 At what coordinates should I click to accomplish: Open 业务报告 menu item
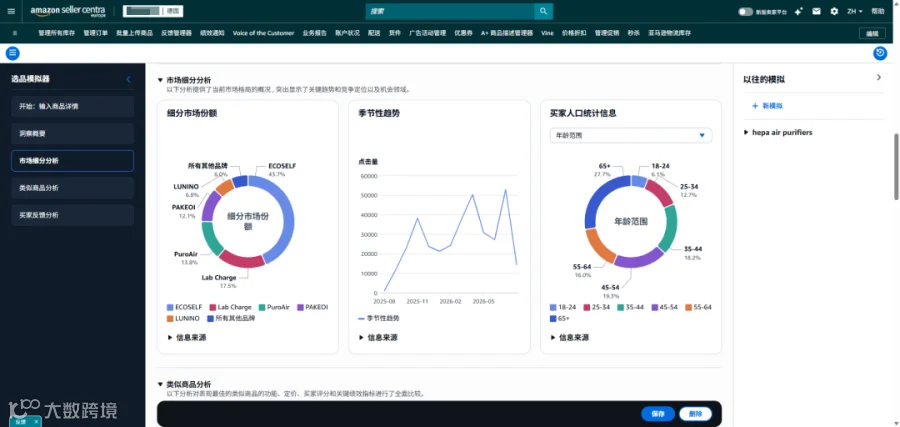point(315,33)
